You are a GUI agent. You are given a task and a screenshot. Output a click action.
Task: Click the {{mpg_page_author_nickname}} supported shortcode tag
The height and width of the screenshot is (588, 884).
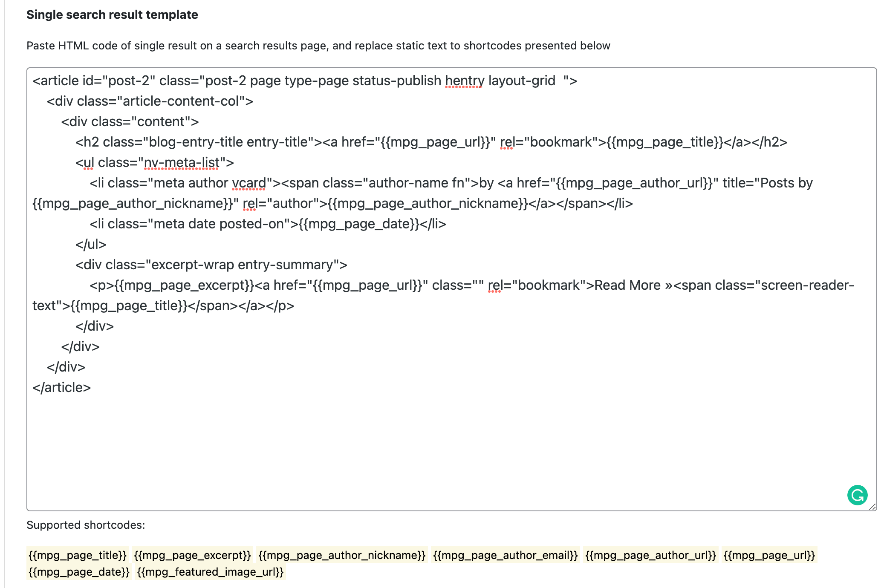342,555
